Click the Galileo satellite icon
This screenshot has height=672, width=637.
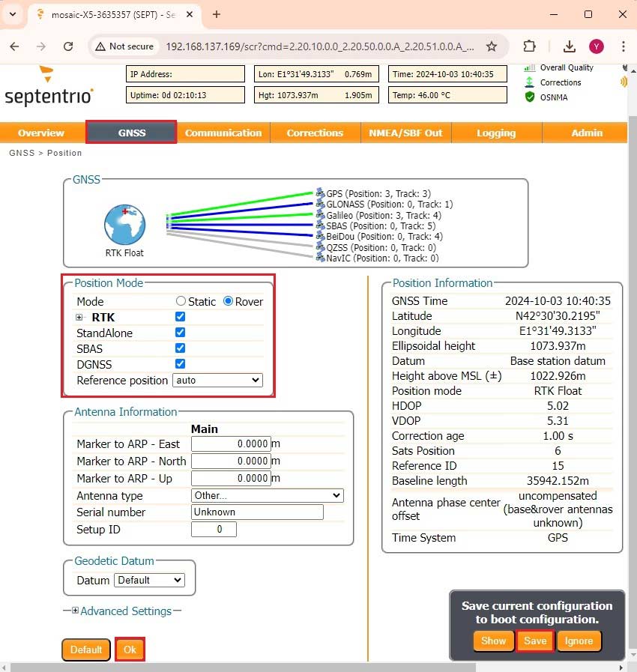320,215
